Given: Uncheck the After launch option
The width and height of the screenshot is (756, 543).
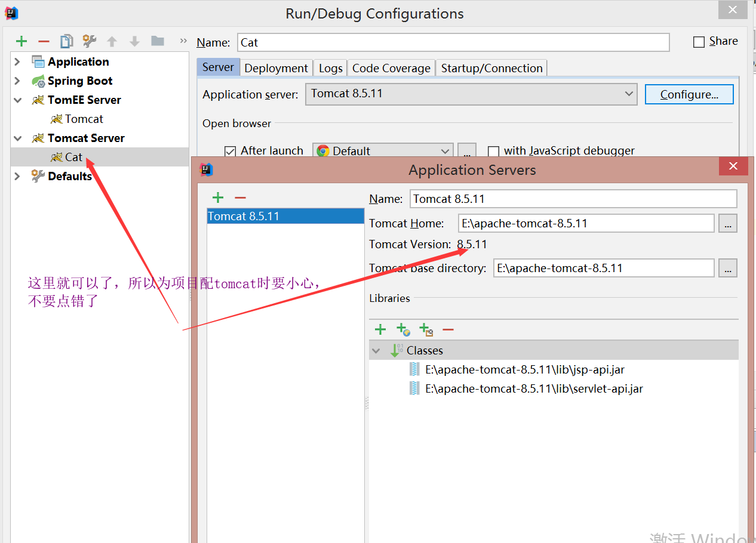Looking at the screenshot, I should click(x=230, y=151).
